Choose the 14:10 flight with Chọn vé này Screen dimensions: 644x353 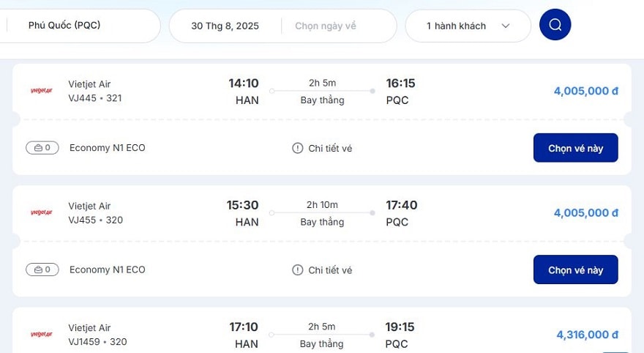[x=575, y=148]
